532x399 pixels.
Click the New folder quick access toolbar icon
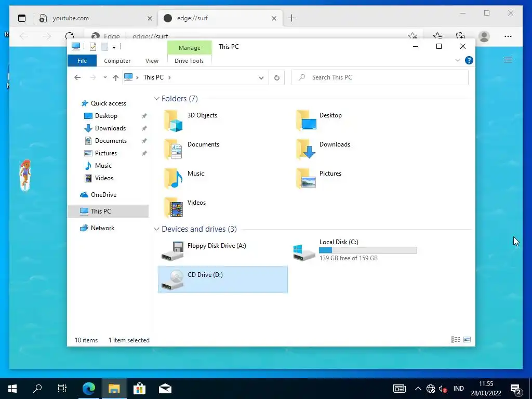tap(105, 47)
